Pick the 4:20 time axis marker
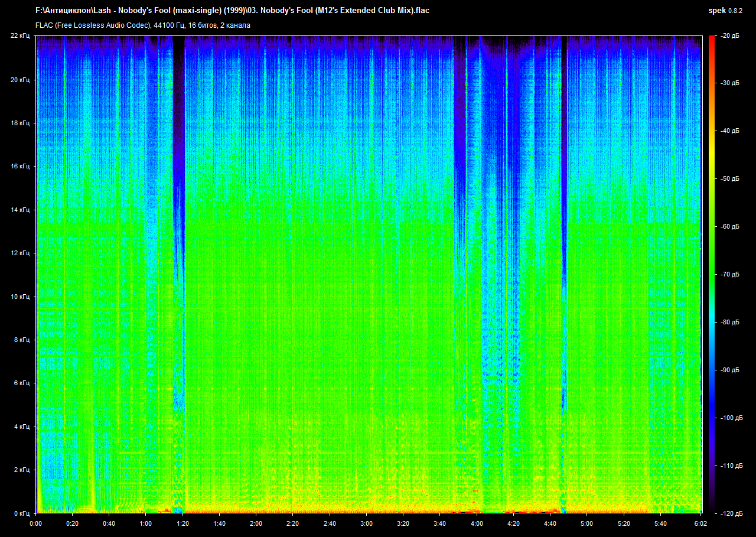 pyautogui.click(x=513, y=523)
